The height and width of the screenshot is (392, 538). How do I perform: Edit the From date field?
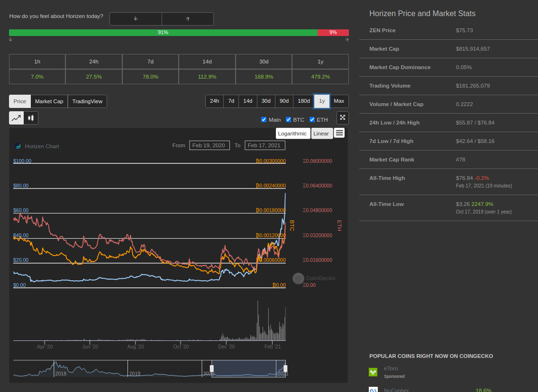point(210,145)
